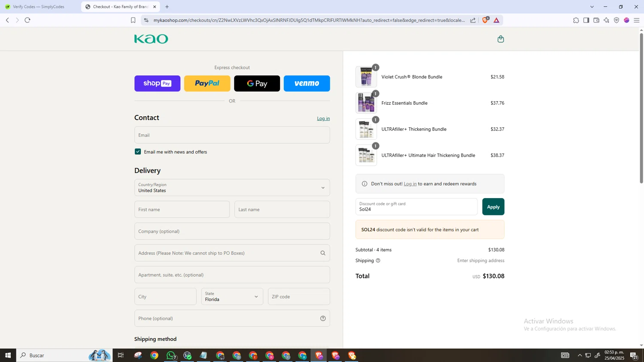
Task: Switch to Verify Codes — SimplyCodes tab
Action: (x=39, y=7)
